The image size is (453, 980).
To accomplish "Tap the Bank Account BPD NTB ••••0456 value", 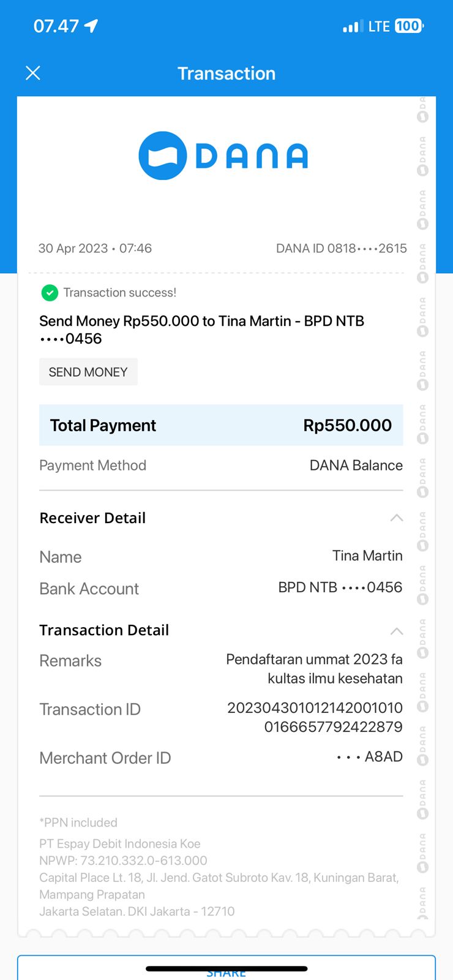I will click(x=340, y=587).
